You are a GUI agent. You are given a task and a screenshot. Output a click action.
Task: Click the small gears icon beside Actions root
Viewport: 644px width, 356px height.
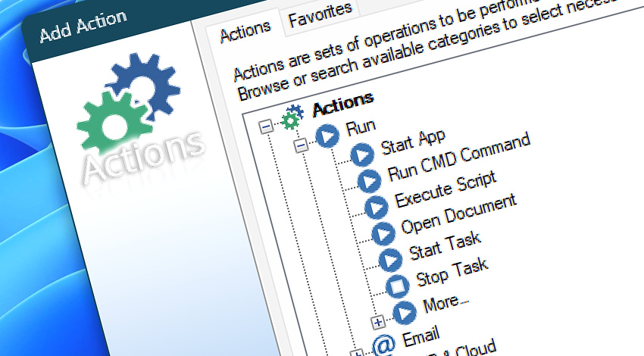coord(292,117)
